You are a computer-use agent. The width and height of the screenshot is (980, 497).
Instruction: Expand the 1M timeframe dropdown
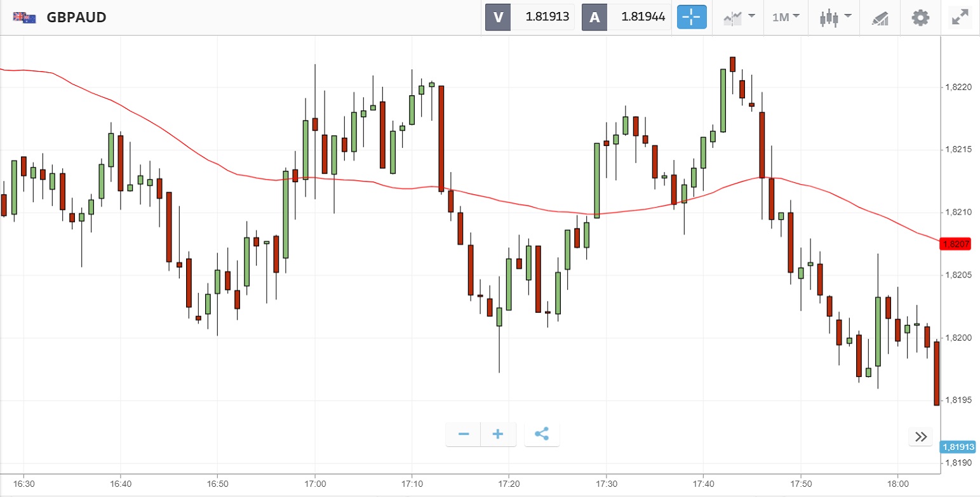[x=786, y=17]
